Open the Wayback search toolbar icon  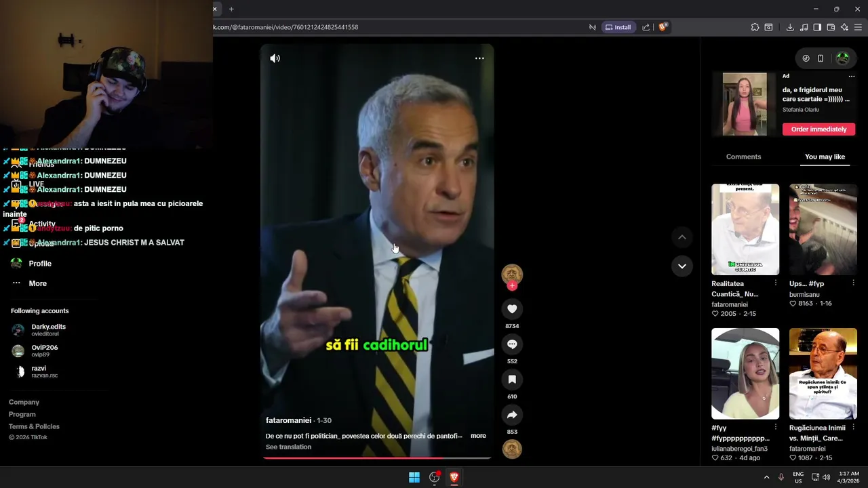(x=768, y=27)
